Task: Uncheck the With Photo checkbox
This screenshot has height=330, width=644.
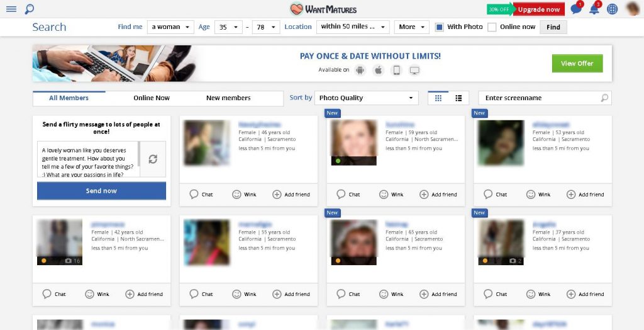Action: point(439,27)
